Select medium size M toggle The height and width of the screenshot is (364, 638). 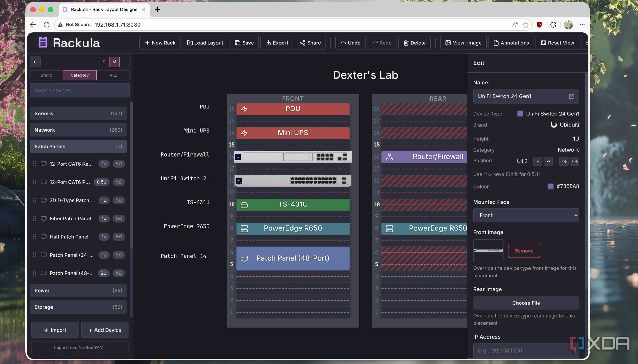[114, 62]
